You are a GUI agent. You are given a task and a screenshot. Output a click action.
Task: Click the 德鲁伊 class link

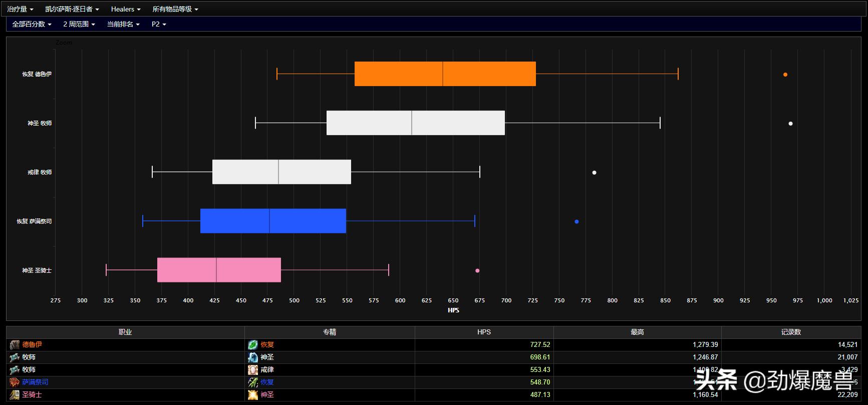coord(32,345)
